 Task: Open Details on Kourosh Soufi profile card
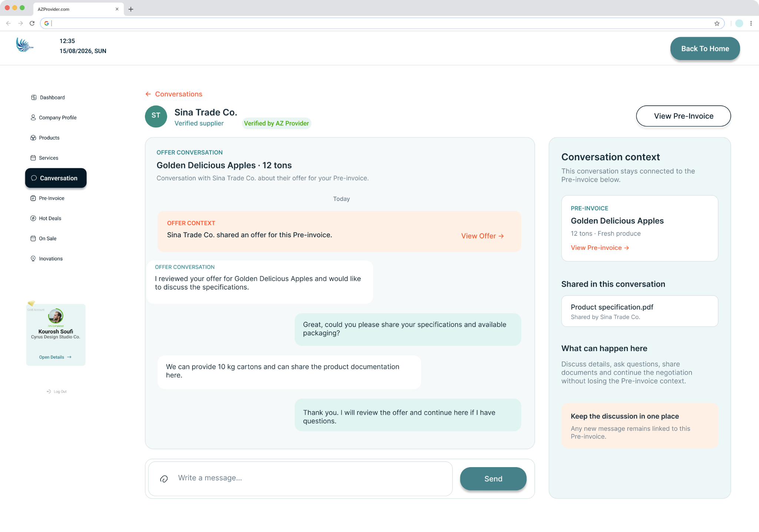[x=55, y=357]
